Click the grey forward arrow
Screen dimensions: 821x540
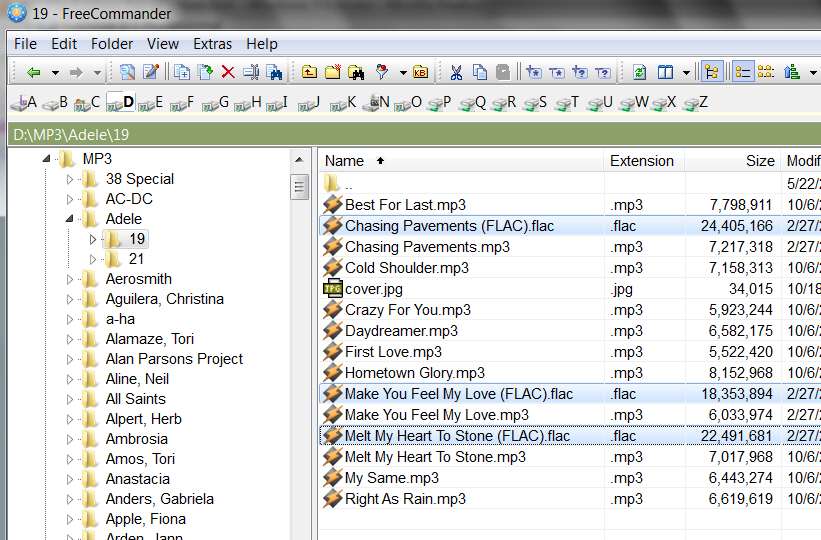pyautogui.click(x=76, y=72)
